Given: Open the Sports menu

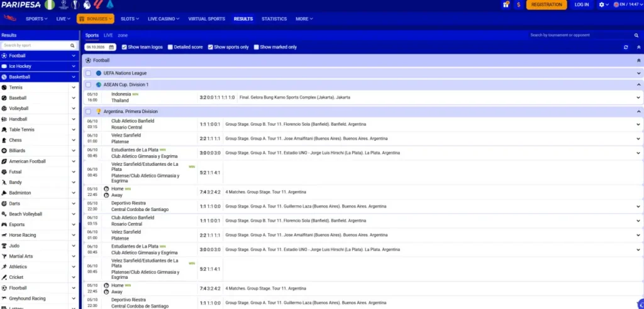Looking at the screenshot, I should pos(36,19).
